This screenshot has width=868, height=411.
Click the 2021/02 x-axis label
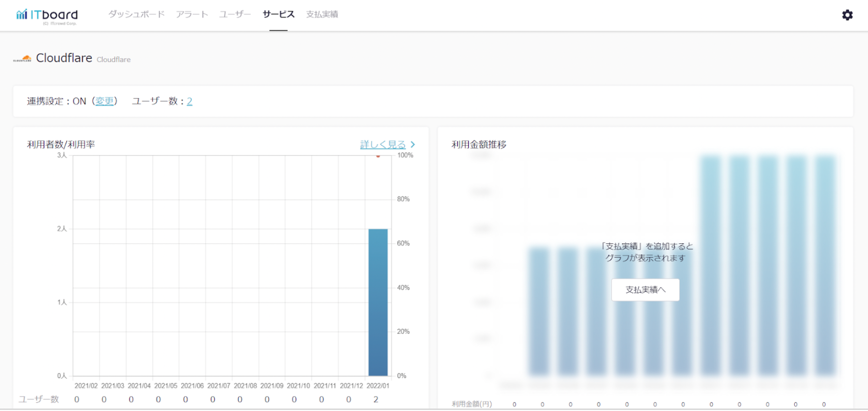(86, 386)
